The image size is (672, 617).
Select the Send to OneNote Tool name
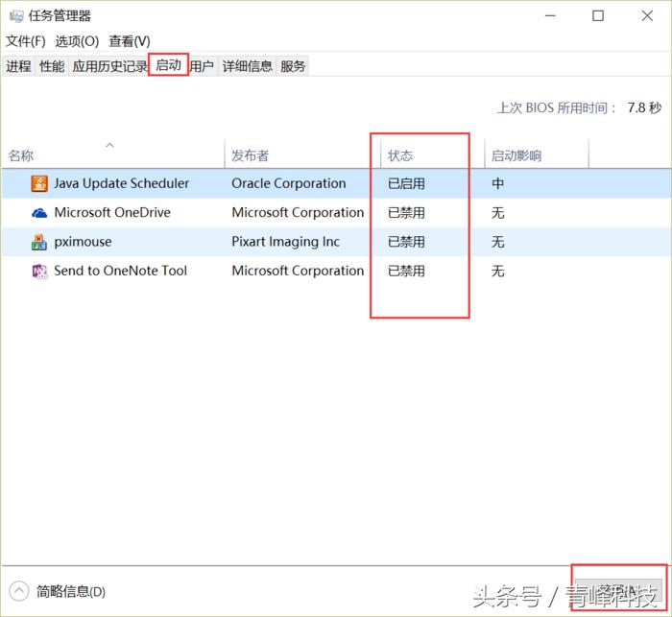[120, 271]
